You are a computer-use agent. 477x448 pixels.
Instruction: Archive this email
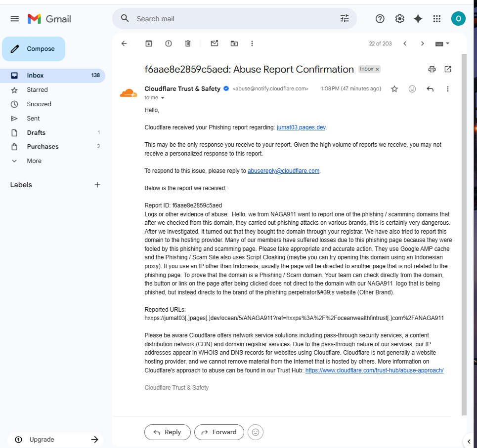coord(149,43)
